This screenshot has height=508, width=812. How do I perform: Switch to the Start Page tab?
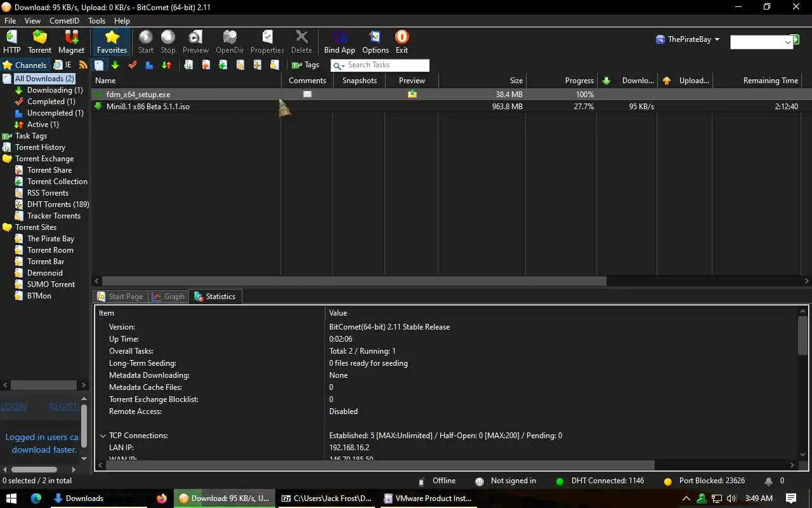click(x=121, y=297)
